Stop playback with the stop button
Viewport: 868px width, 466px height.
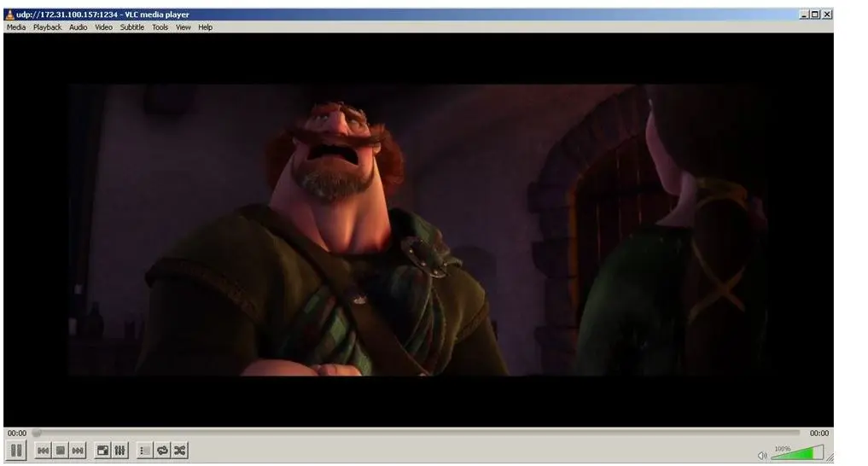click(61, 450)
